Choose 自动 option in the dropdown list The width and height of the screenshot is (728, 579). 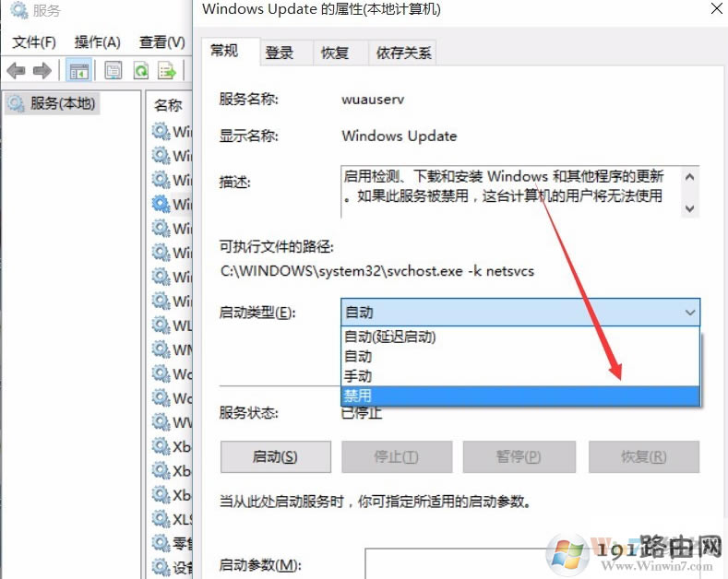(x=520, y=356)
